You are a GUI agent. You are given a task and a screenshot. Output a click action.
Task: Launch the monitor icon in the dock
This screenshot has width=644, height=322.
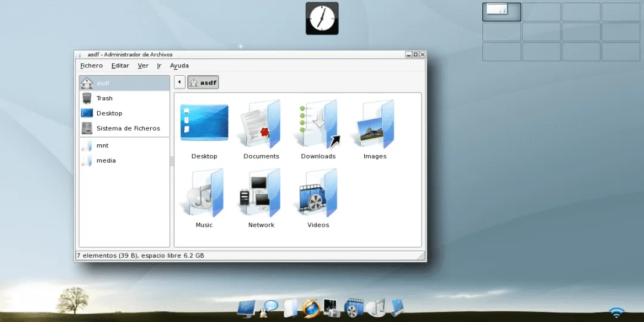click(247, 308)
